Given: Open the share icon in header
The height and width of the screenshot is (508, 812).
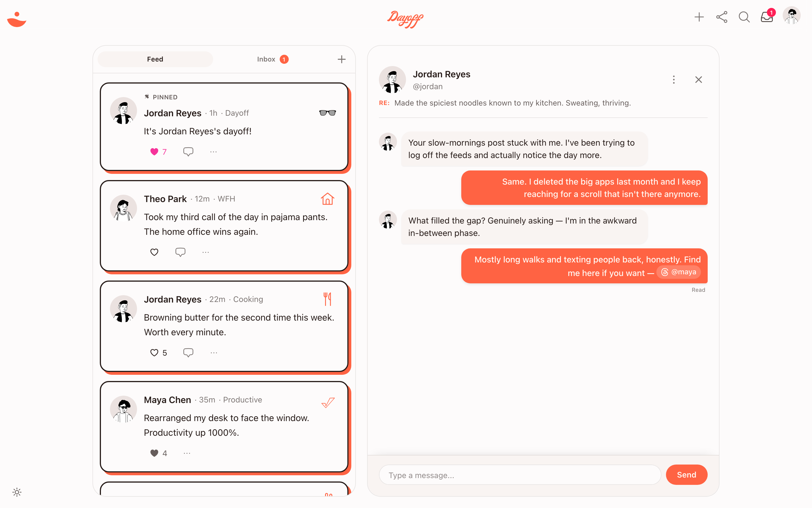Looking at the screenshot, I should tap(721, 17).
